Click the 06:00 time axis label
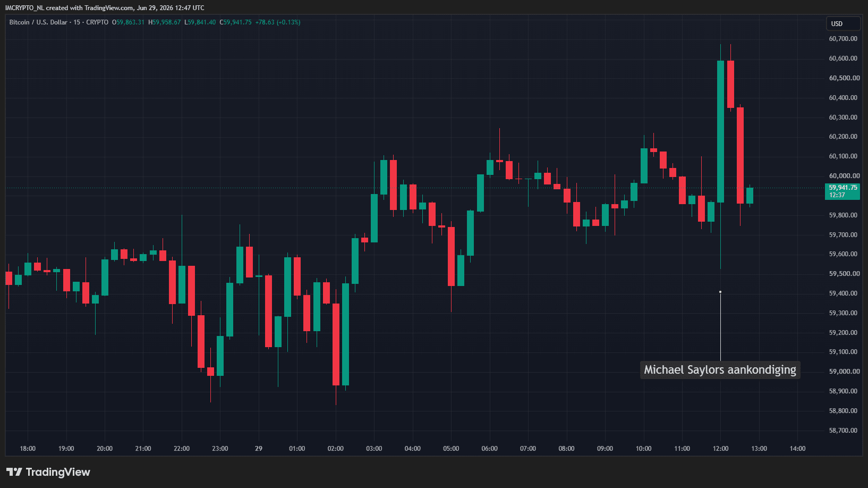 (x=490, y=449)
